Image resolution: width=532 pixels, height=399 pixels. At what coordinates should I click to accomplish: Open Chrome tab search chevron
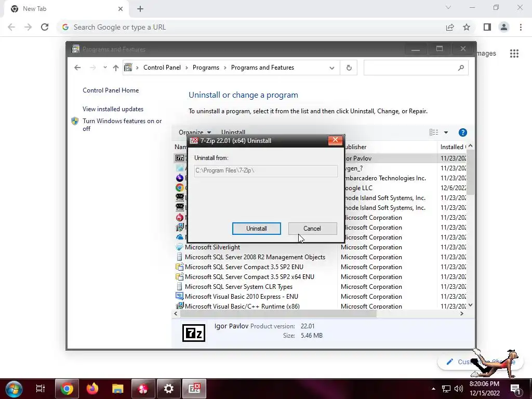pos(448,7)
